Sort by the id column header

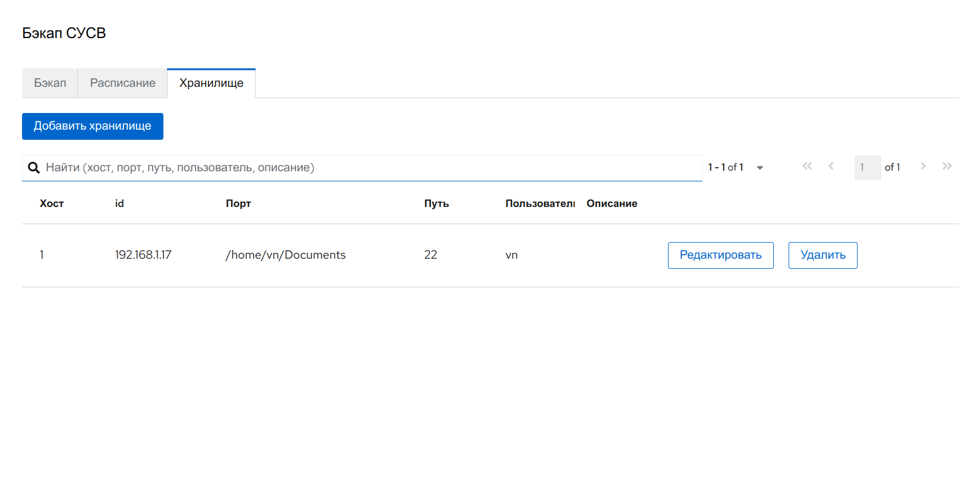click(x=119, y=203)
